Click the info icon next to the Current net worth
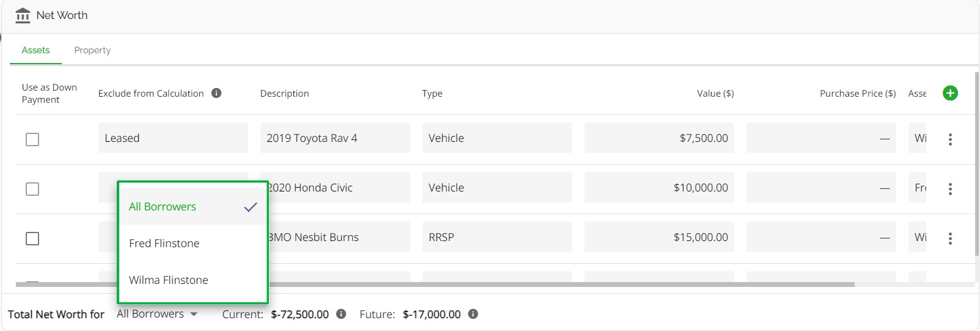The image size is (980, 331). 341,314
